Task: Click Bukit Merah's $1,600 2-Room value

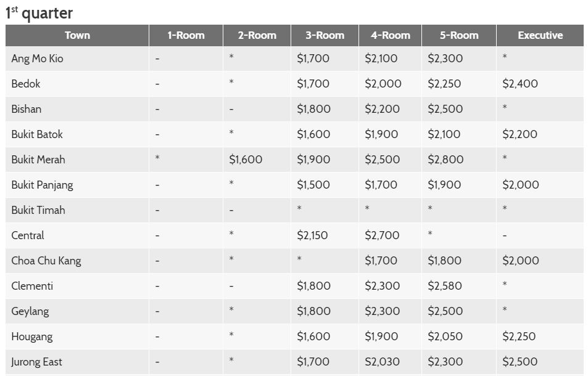Action: (x=246, y=160)
